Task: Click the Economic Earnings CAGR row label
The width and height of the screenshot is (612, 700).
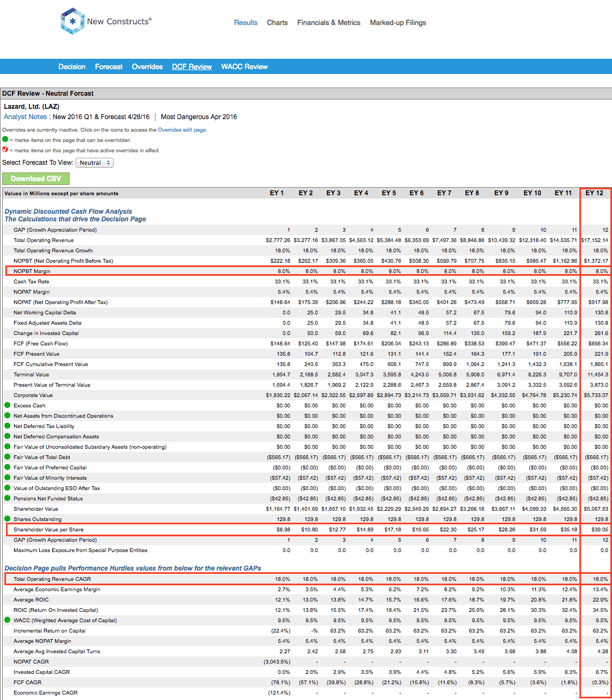Action: (x=46, y=692)
